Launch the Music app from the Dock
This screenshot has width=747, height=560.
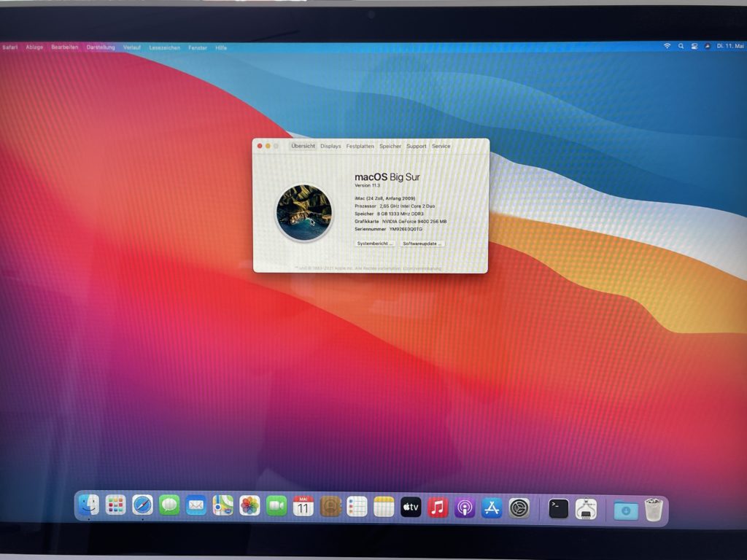pyautogui.click(x=438, y=507)
